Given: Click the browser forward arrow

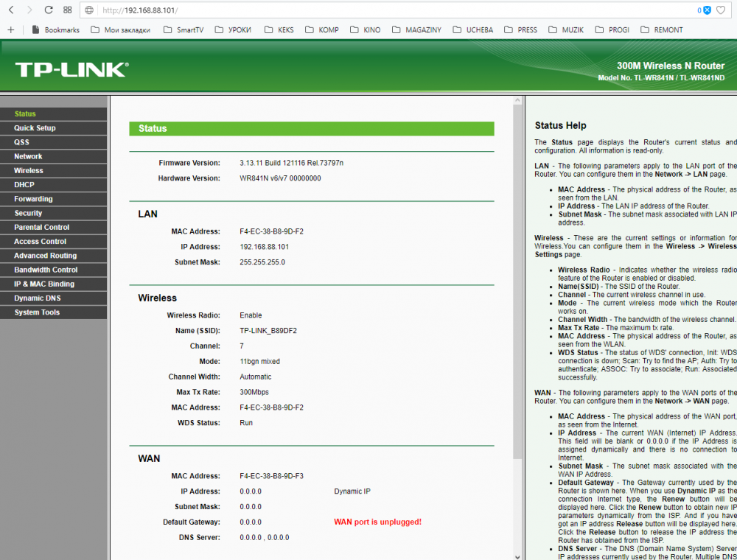Looking at the screenshot, I should click(x=29, y=10).
